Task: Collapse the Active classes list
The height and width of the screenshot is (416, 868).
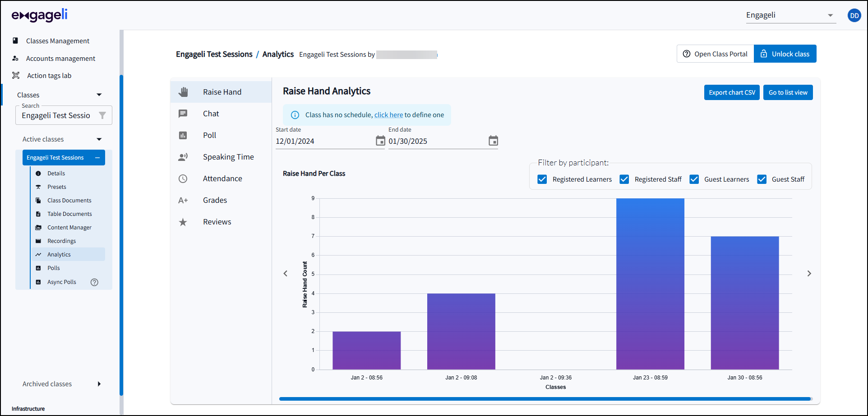Action: click(x=99, y=139)
